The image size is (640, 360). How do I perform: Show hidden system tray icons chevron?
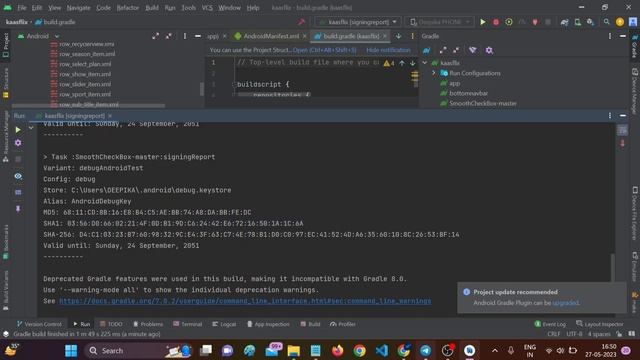point(495,351)
